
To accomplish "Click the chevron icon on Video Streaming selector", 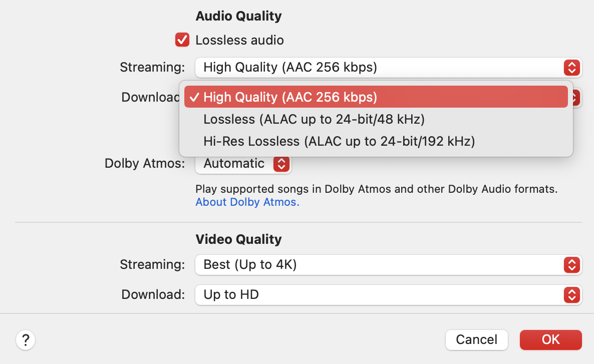I will 571,264.
